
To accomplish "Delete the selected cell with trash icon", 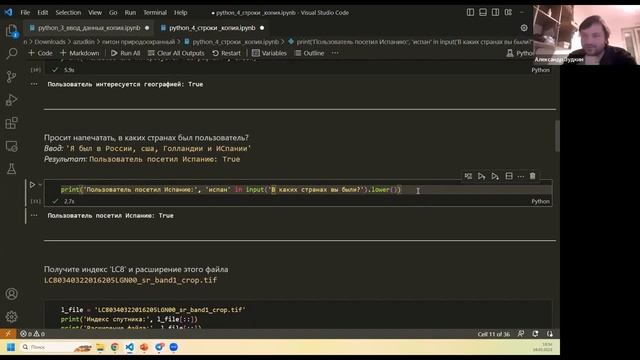I will pos(533,176).
